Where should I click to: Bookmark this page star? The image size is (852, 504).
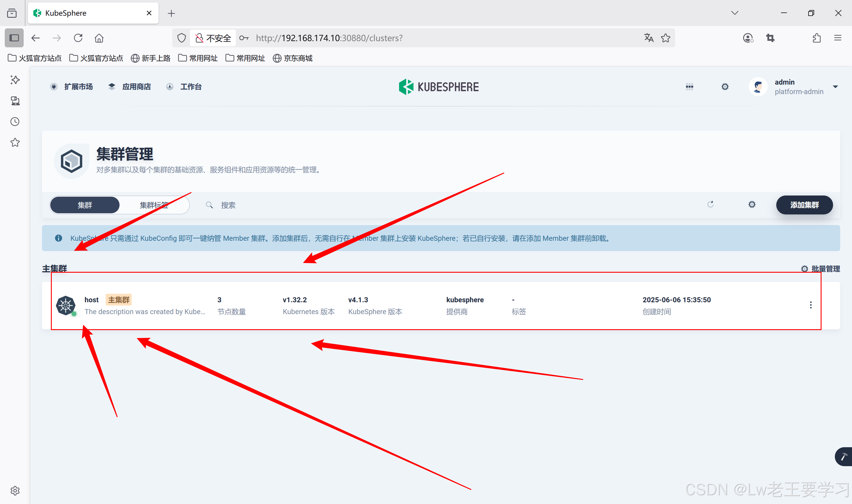(x=666, y=38)
